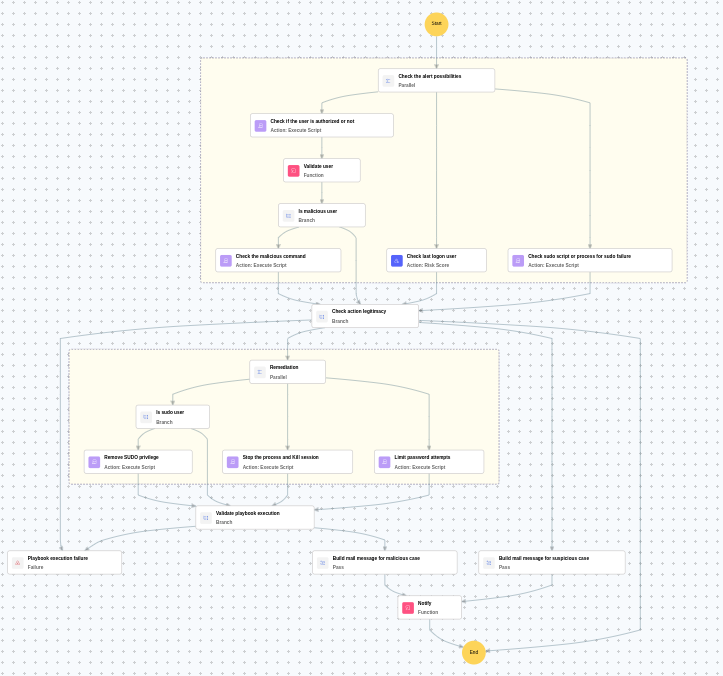723x676 pixels.
Task: Select the Check the alert possibilities title
Action: coord(430,76)
